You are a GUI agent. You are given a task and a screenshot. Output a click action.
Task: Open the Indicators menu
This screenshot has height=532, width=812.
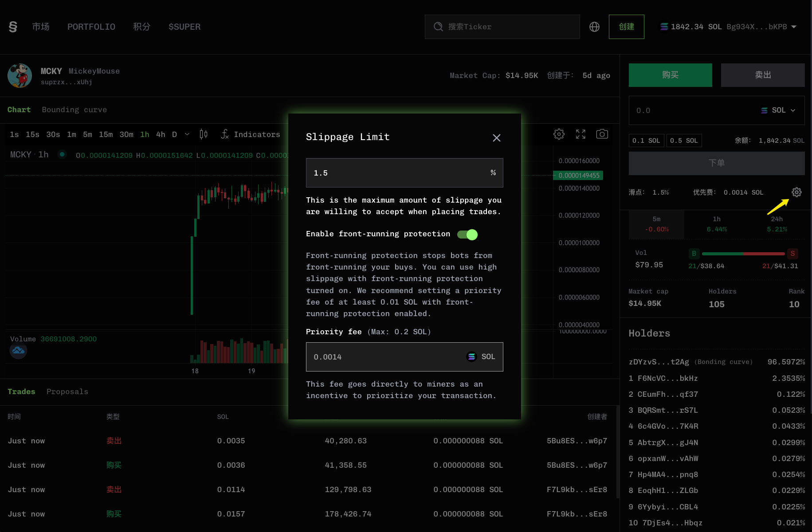pyautogui.click(x=251, y=134)
